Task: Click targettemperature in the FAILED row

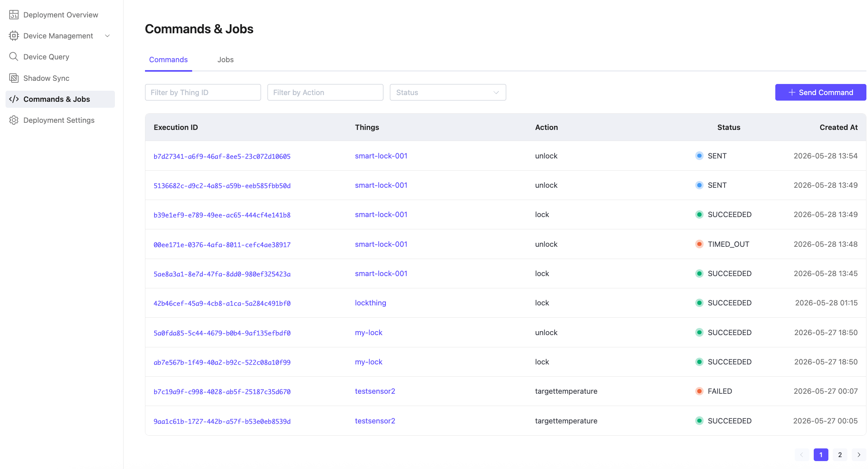Action: click(x=566, y=391)
